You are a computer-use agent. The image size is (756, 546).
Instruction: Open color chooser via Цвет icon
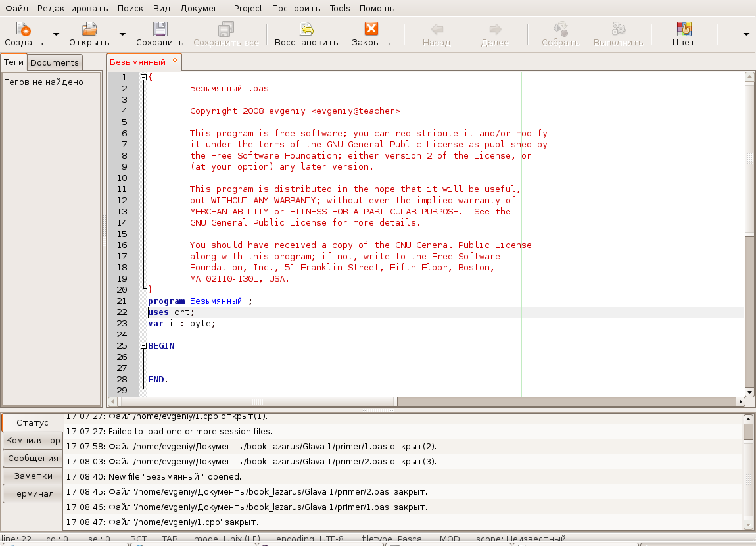pyautogui.click(x=684, y=29)
